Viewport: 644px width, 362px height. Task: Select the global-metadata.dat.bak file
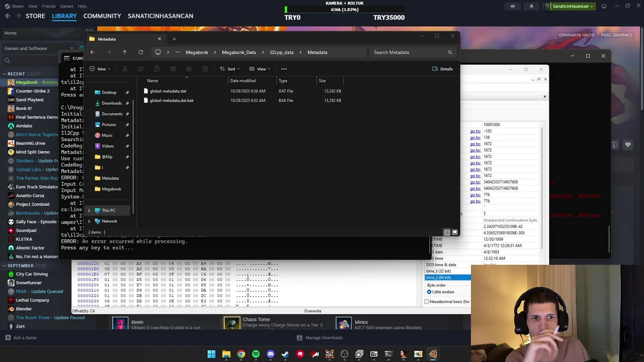(171, 101)
